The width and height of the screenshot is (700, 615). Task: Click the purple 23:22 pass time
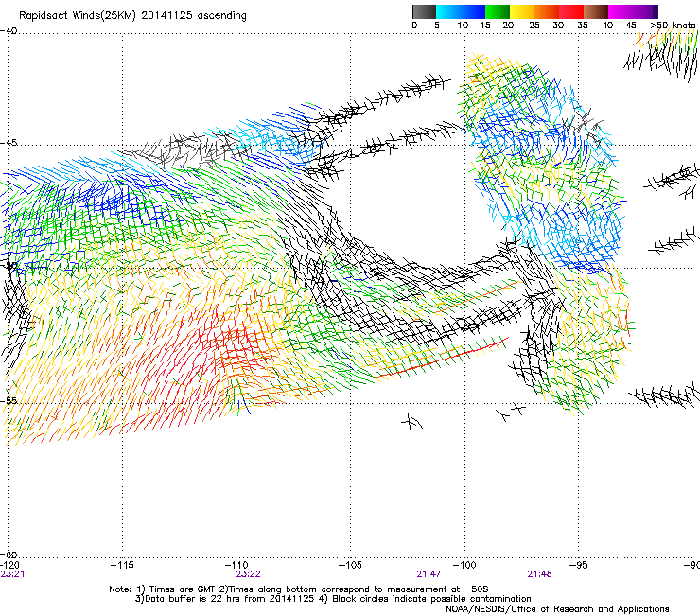coord(248,574)
